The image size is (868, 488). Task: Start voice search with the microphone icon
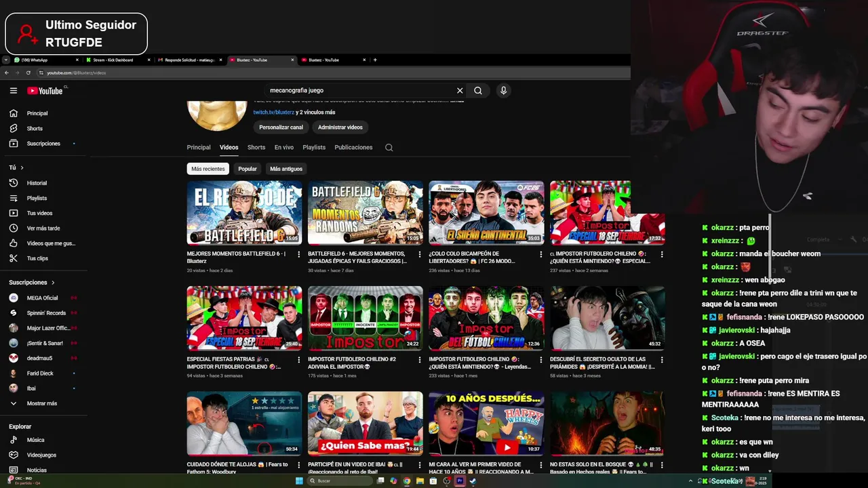(503, 90)
